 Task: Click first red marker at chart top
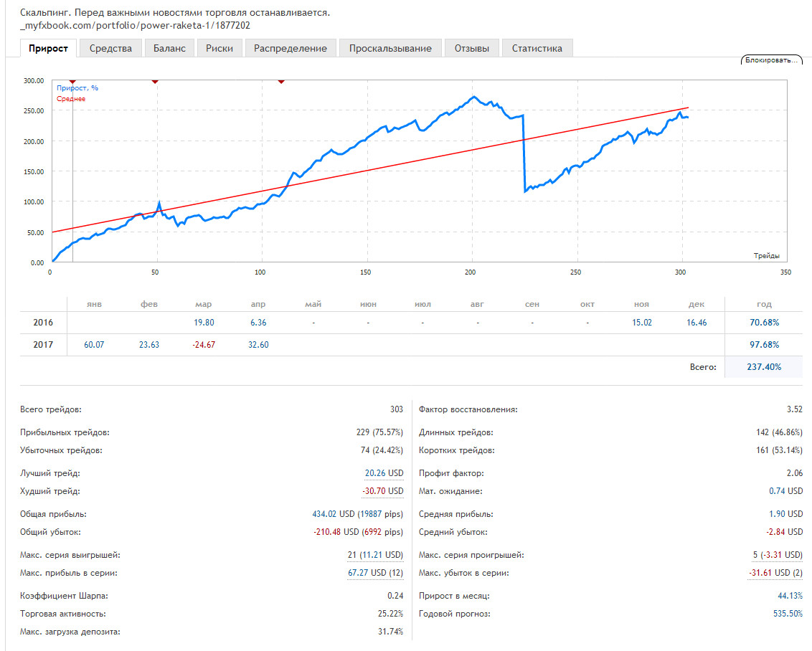click(x=72, y=82)
